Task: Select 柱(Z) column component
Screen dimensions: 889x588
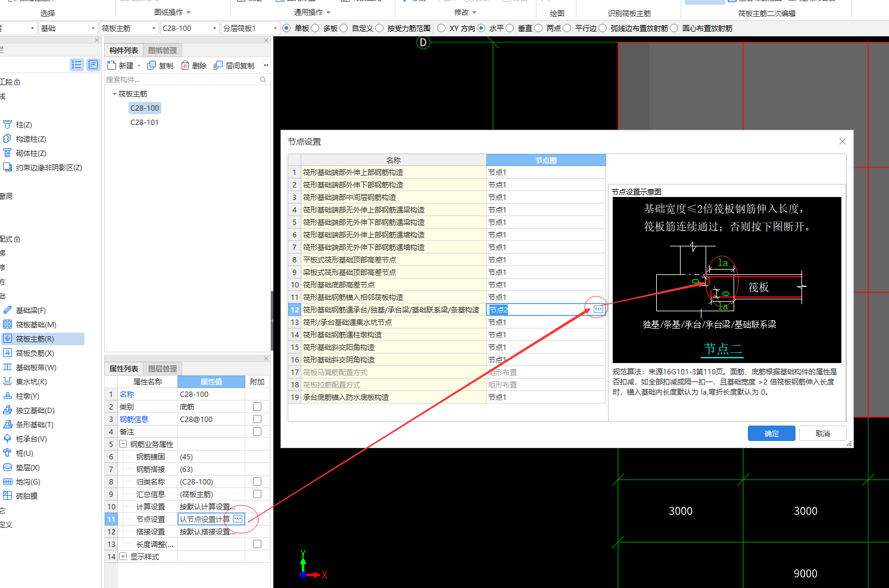Action: point(24,124)
